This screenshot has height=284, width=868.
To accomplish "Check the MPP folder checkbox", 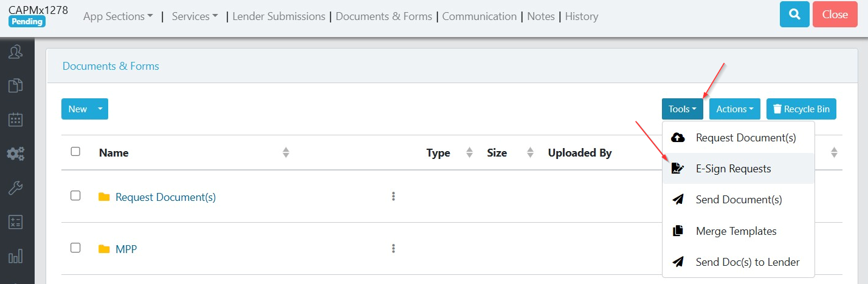I will [75, 248].
